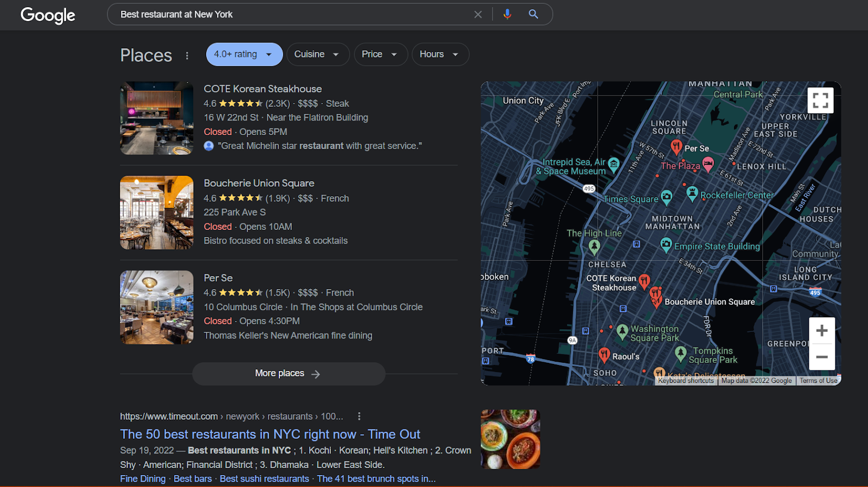Click the COTE address '16 W 22nd St'
Image resolution: width=868 pixels, height=487 pixels.
click(x=231, y=118)
